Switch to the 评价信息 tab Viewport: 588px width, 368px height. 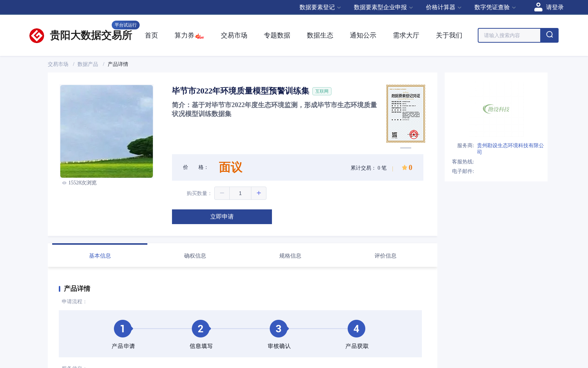[386, 255]
